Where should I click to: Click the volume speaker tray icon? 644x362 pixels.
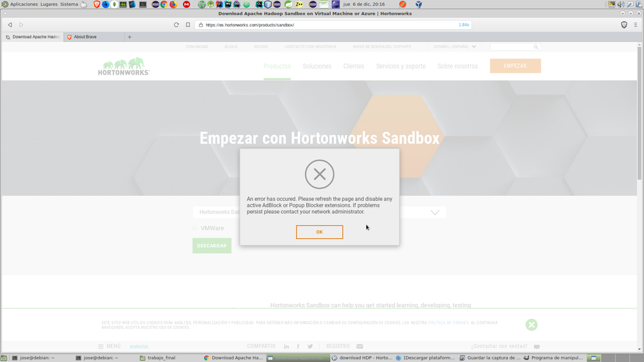click(621, 5)
